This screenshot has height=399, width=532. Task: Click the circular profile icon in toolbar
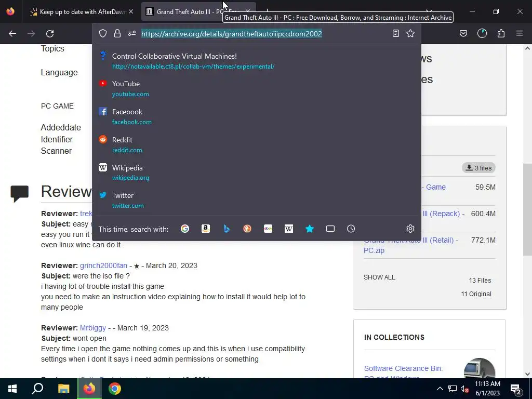pyautogui.click(x=482, y=33)
